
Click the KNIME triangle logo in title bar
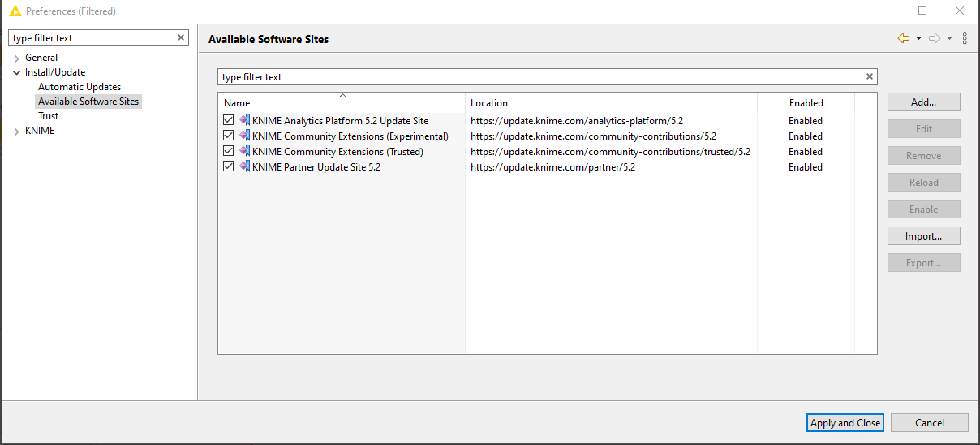click(15, 11)
